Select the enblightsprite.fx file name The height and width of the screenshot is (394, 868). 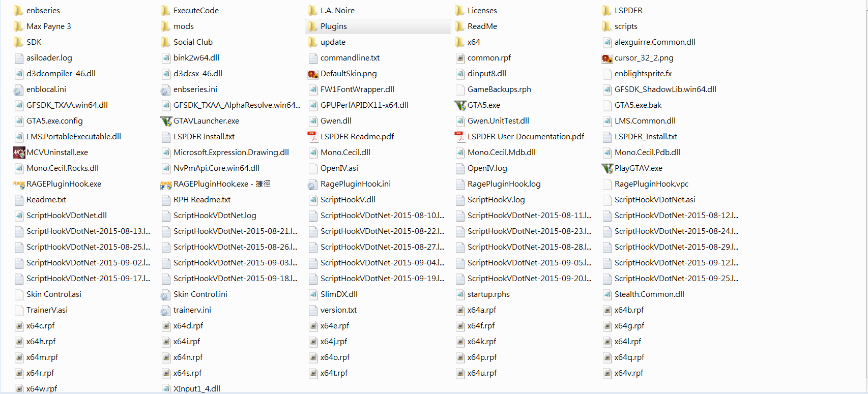(x=643, y=74)
